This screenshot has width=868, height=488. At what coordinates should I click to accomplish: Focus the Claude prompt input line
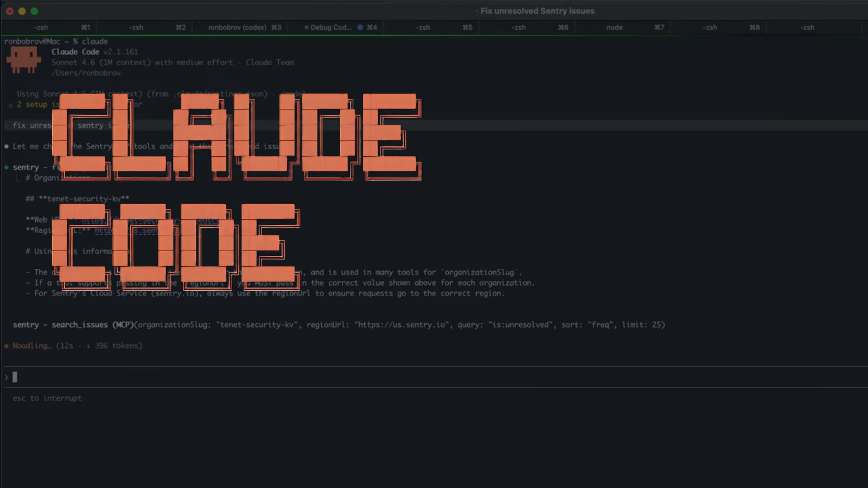pos(434,377)
